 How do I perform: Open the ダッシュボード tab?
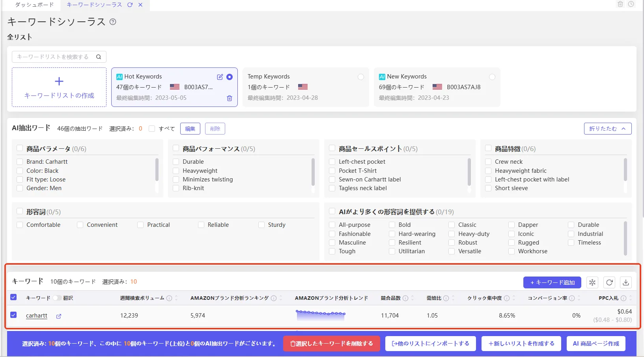pyautogui.click(x=34, y=5)
